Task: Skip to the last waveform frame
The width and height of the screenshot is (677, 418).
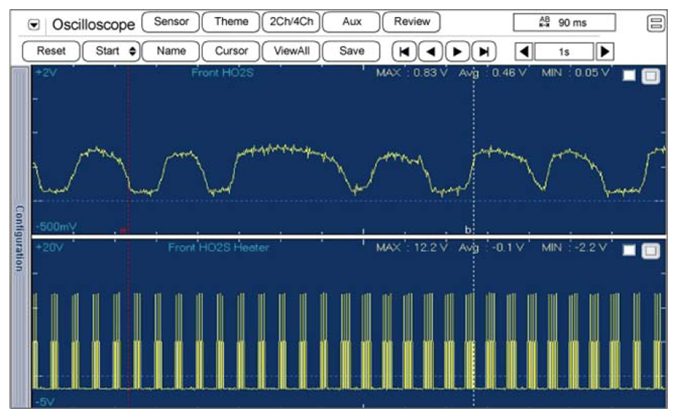Action: pyautogui.click(x=484, y=50)
